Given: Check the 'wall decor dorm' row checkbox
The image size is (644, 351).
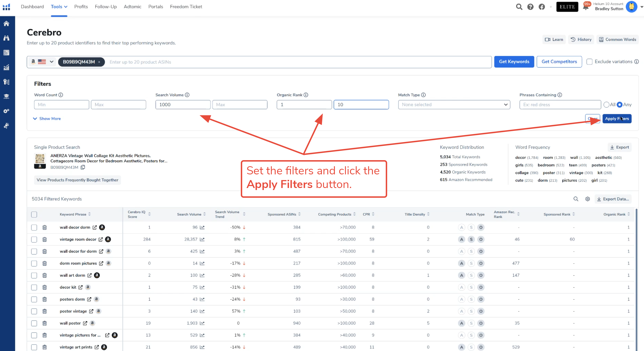Looking at the screenshot, I should pos(34,227).
